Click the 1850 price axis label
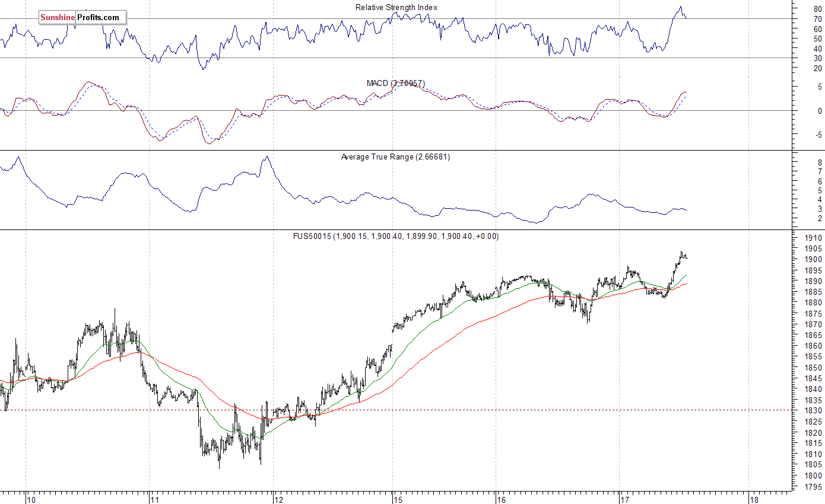825x504 pixels. (814, 368)
